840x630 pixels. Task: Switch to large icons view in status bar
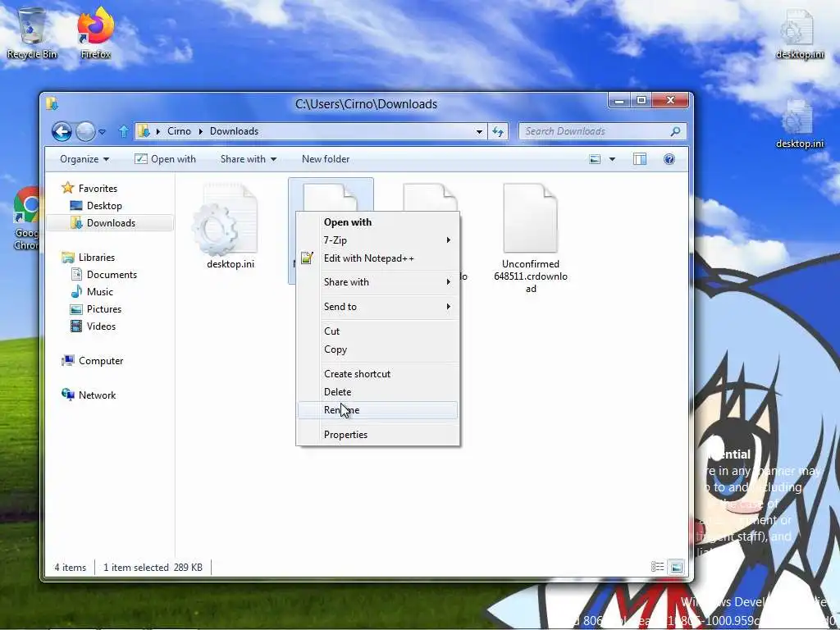677,567
